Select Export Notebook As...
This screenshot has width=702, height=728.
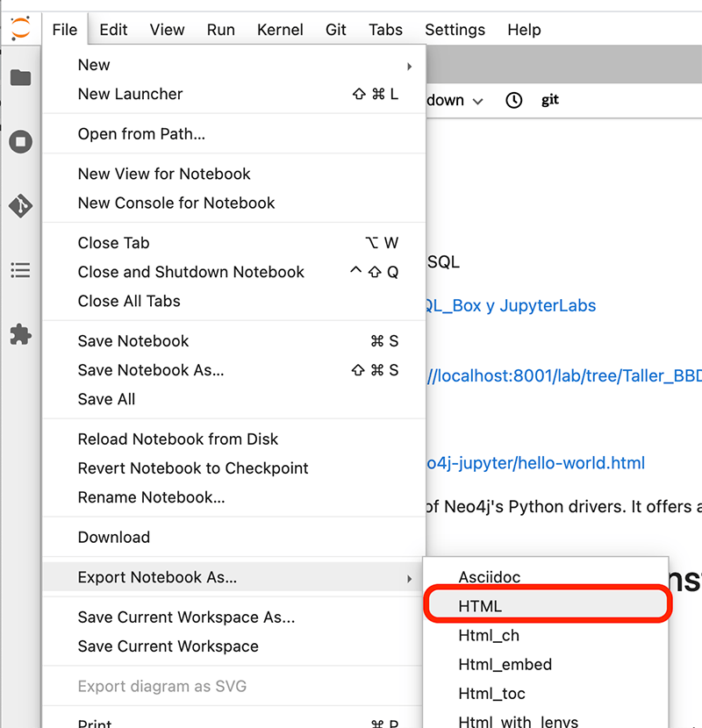[x=234, y=577]
